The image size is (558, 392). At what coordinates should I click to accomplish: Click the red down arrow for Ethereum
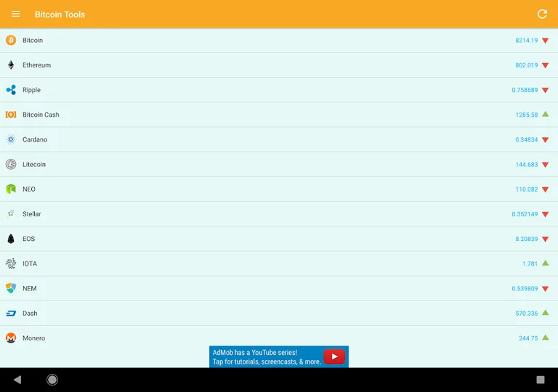[x=545, y=65]
